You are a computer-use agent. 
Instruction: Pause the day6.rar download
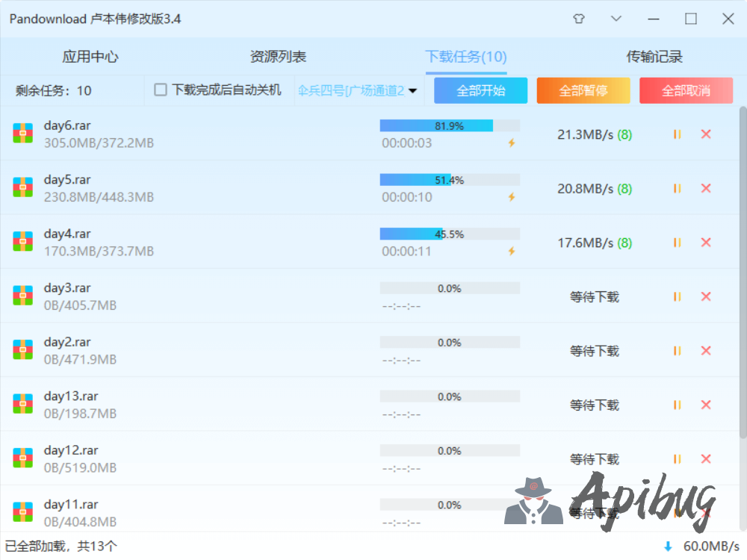(x=677, y=134)
